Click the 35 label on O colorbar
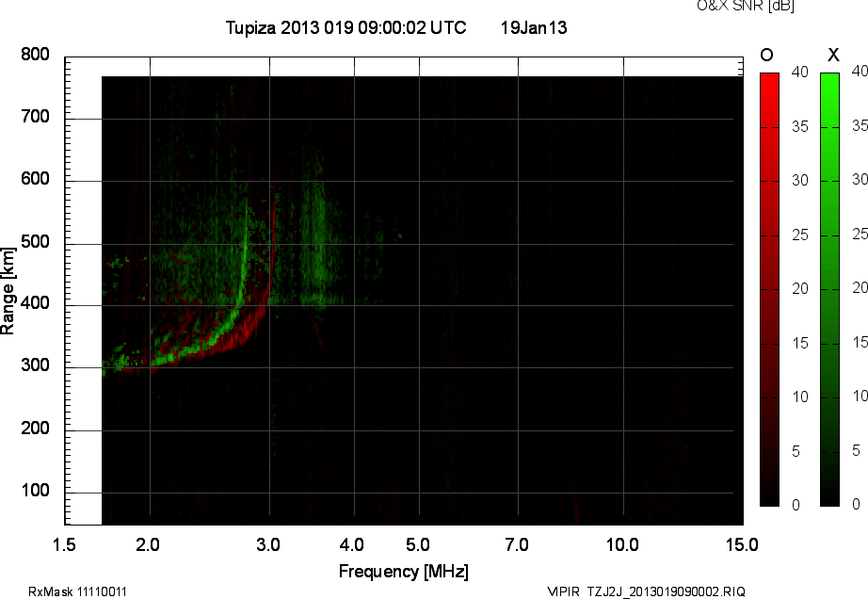The height and width of the screenshot is (599, 868). click(x=800, y=127)
